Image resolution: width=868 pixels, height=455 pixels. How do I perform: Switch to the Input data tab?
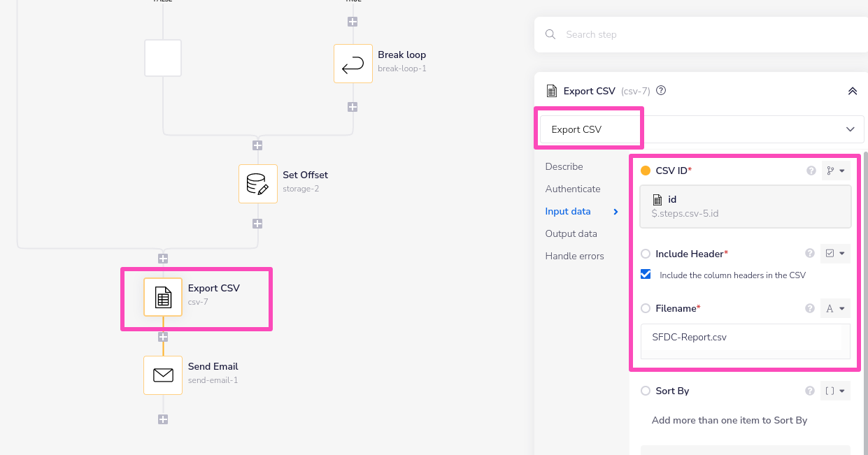coord(568,211)
